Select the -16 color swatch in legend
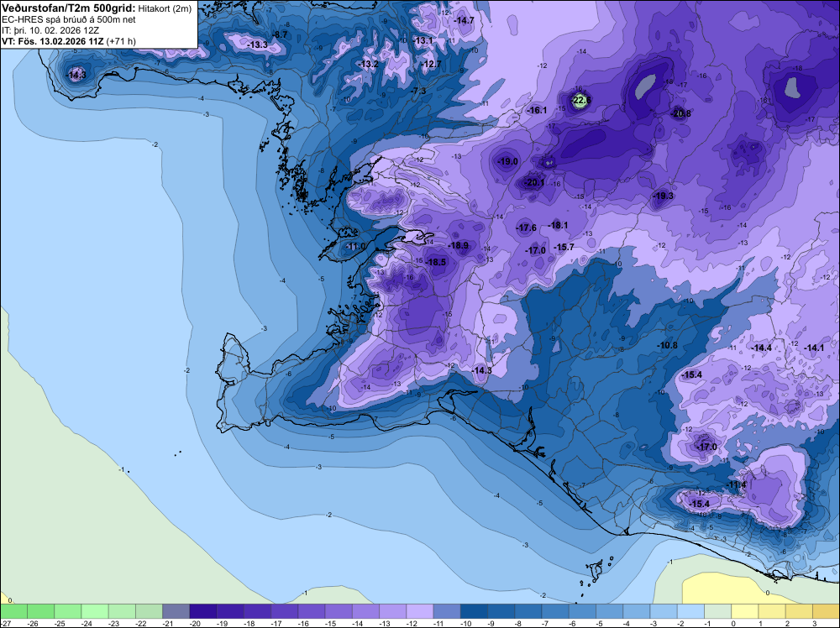 tap(312, 611)
